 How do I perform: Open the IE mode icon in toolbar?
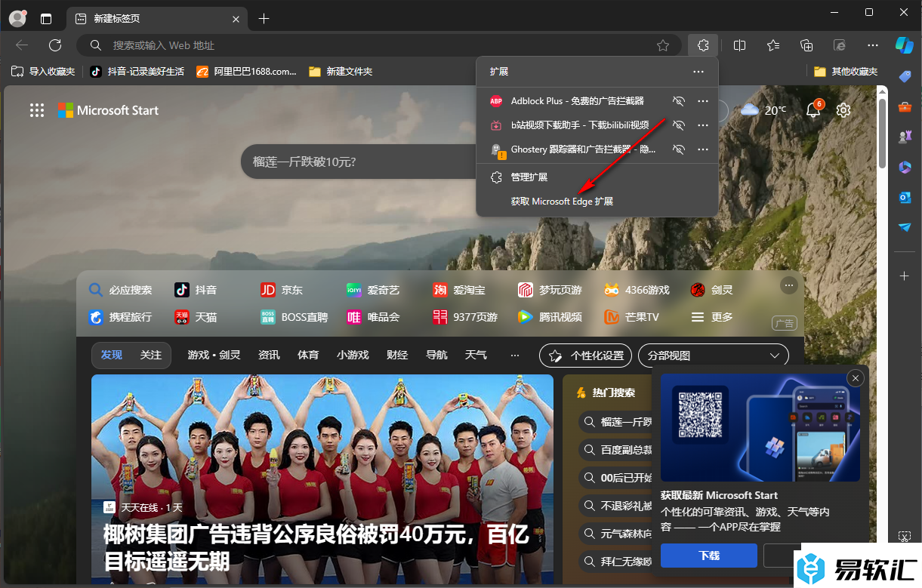[839, 45]
